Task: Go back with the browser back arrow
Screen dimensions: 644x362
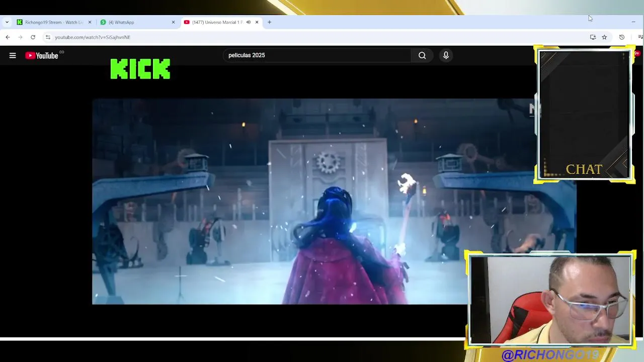Action: [x=8, y=37]
